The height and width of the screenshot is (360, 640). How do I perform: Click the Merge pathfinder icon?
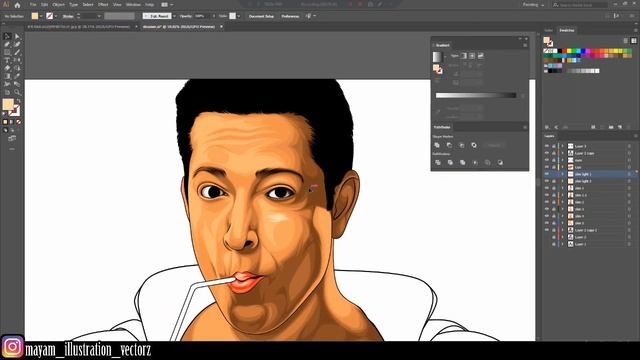[x=462, y=162]
